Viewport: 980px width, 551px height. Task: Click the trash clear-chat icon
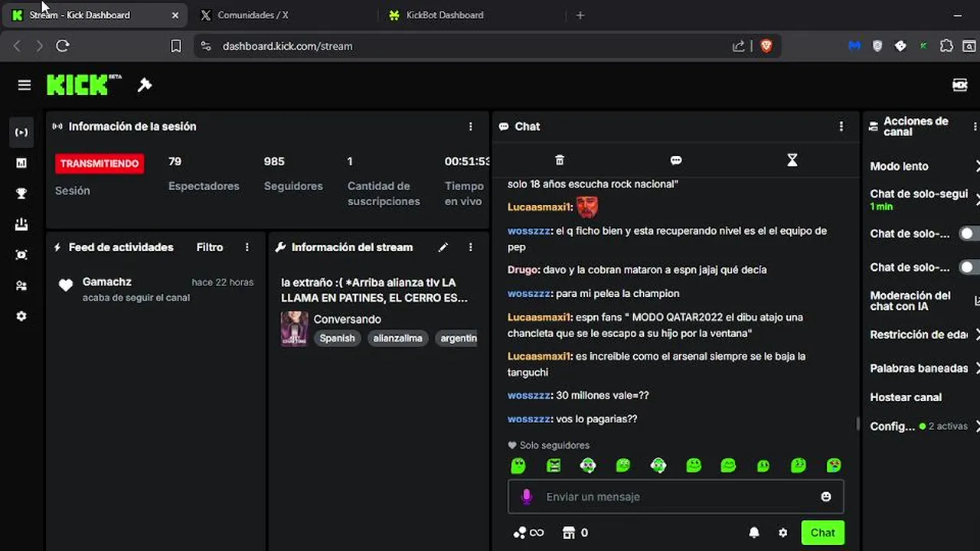pos(560,160)
